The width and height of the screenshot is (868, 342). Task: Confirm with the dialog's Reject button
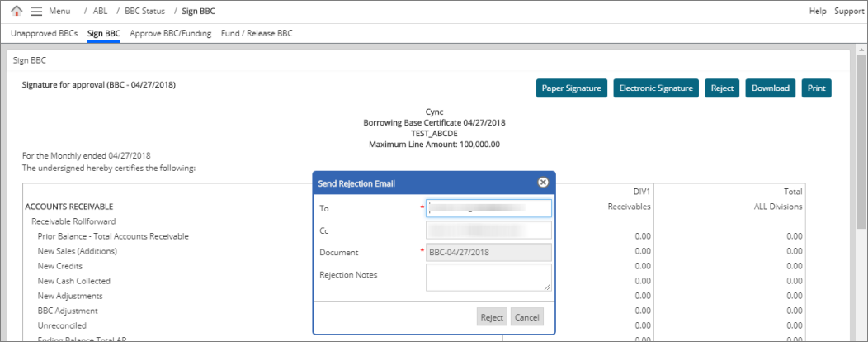pos(492,317)
